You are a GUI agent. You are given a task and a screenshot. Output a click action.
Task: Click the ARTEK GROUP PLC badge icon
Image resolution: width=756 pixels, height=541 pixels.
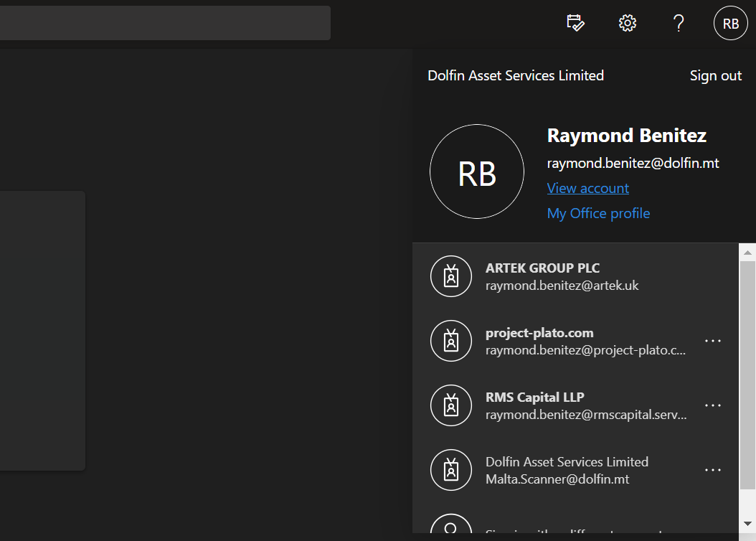(x=450, y=276)
